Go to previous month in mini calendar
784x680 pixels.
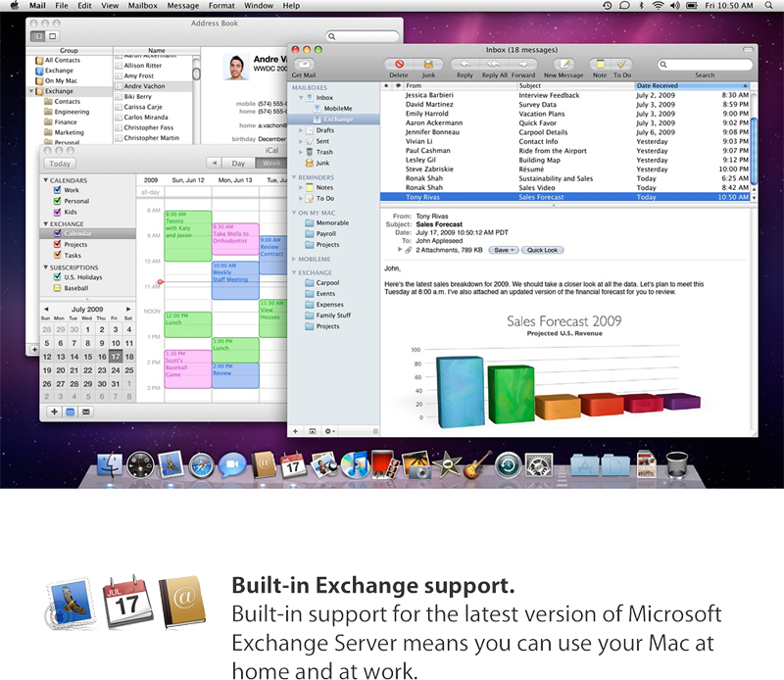(x=46, y=309)
